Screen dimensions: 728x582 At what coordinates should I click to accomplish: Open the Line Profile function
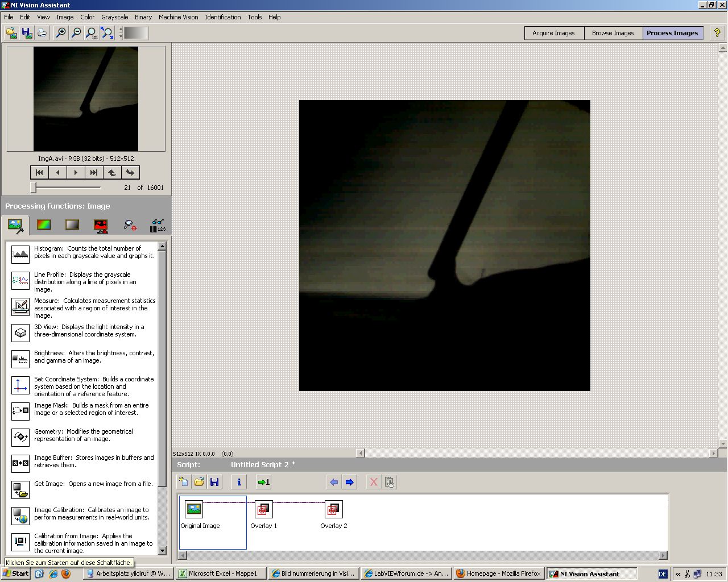click(20, 280)
